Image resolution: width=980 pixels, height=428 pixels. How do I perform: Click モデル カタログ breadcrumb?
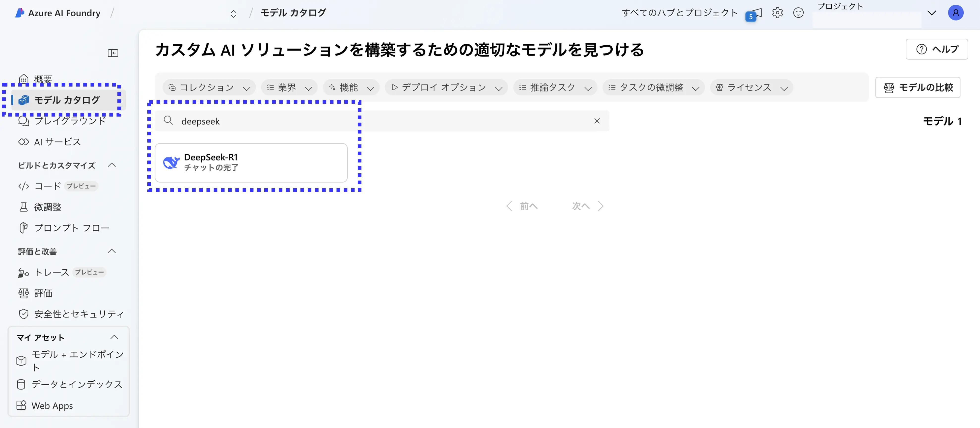click(293, 13)
